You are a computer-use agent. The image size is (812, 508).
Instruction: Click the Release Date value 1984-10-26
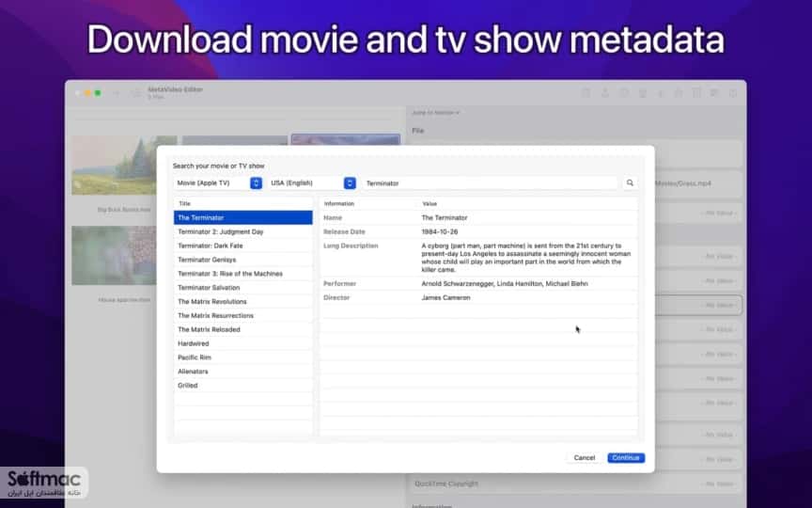[x=440, y=231]
